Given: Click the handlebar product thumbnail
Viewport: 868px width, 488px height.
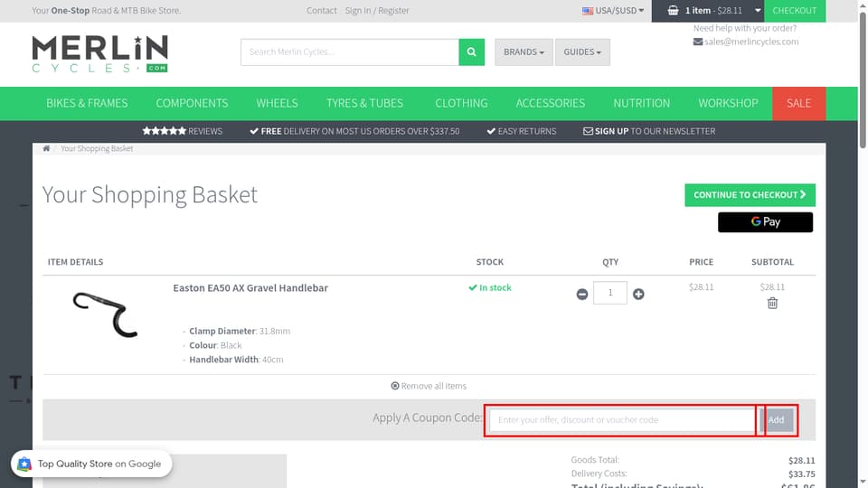Looking at the screenshot, I should pyautogui.click(x=105, y=314).
